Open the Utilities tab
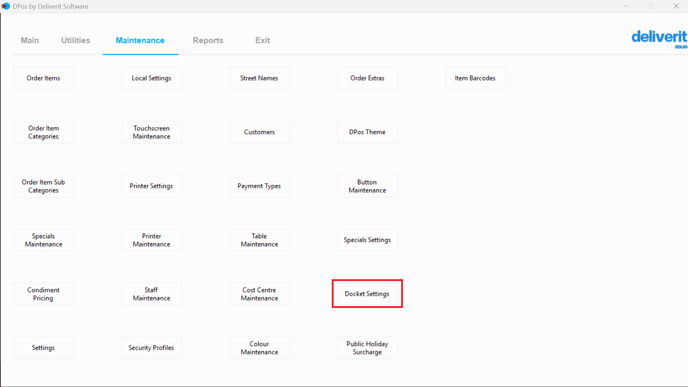This screenshot has width=688, height=387. point(75,40)
